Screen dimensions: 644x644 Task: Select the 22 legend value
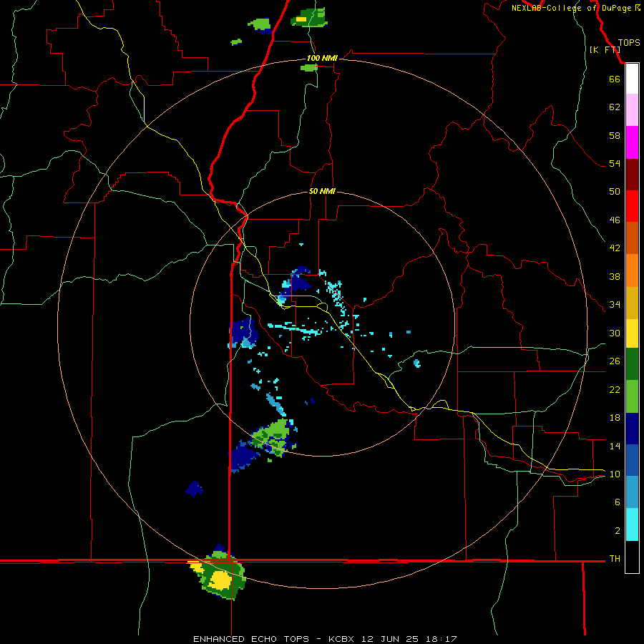click(615, 389)
